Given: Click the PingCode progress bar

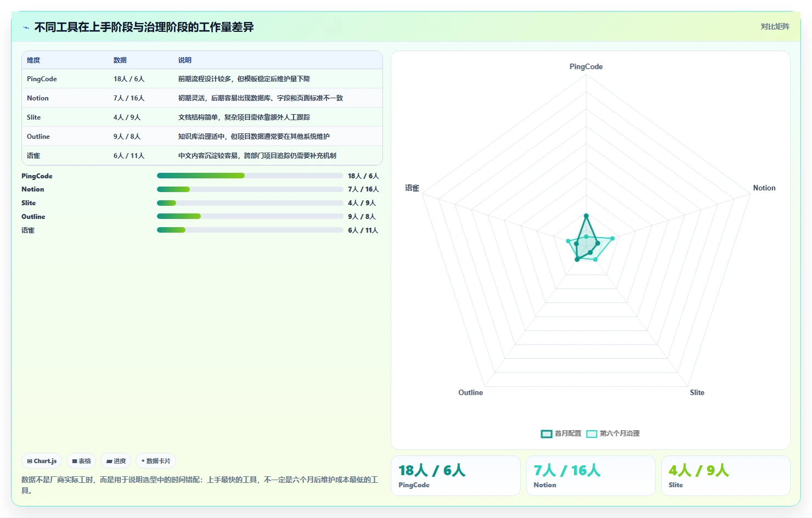Looking at the screenshot, I should coord(250,176).
